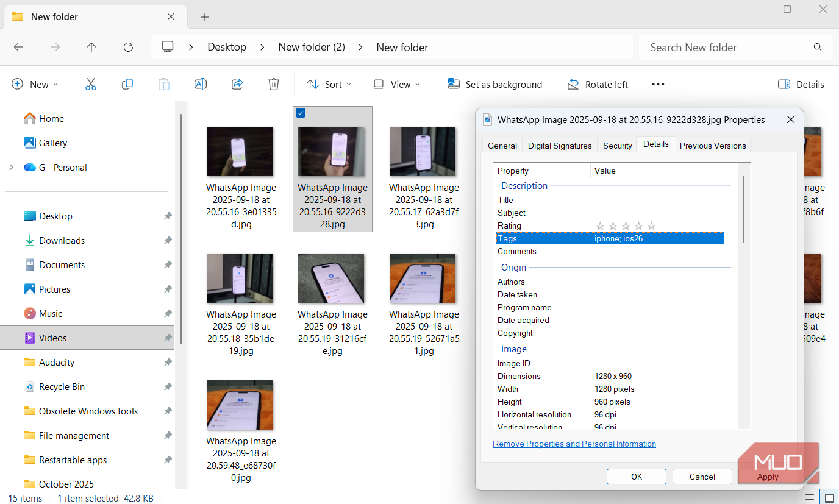Select the Recycle Bin sidebar item
Viewport: 839px width, 504px height.
point(62,386)
